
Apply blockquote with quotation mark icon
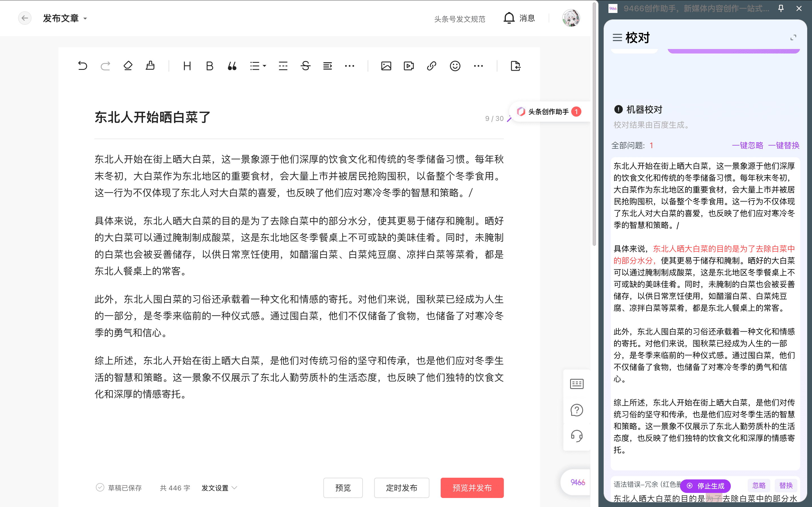(x=232, y=66)
